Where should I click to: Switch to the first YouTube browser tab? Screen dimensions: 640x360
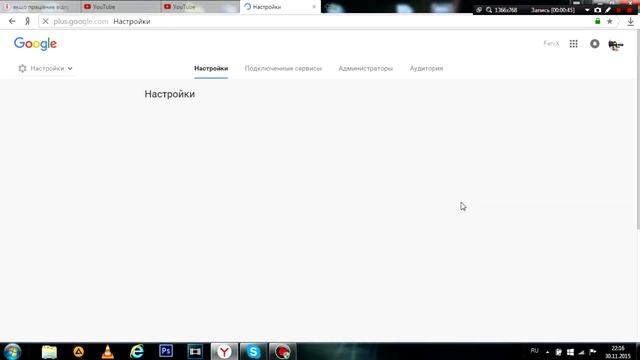(x=120, y=7)
